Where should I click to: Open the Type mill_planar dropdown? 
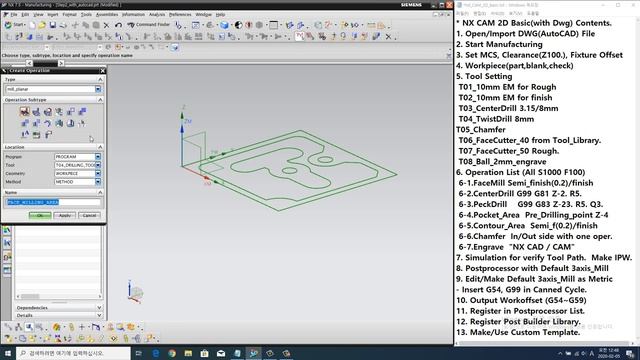(98, 89)
